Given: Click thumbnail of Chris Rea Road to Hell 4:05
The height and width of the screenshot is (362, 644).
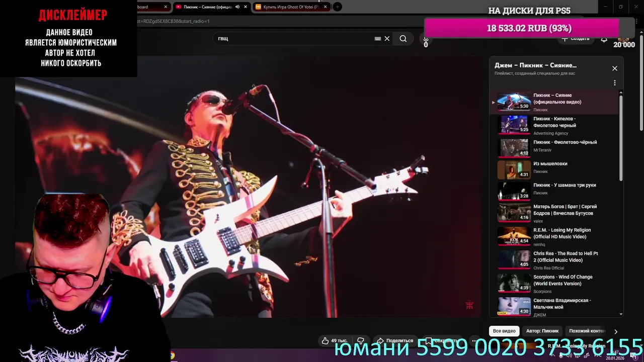Looking at the screenshot, I should pyautogui.click(x=514, y=260).
